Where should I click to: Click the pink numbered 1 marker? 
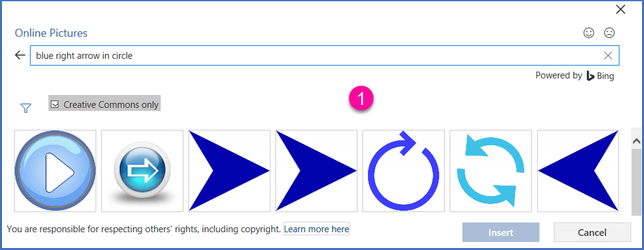(361, 99)
